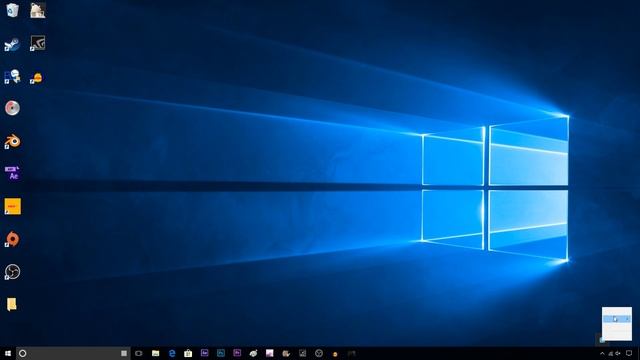This screenshot has height=360, width=640.
Task: Open the Windows Start menu
Action: coord(8,353)
